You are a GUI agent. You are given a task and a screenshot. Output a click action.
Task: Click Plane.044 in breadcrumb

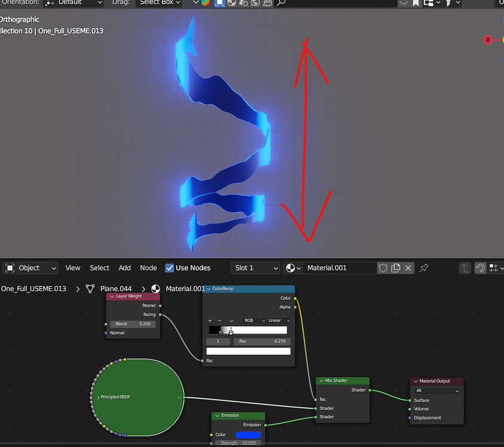[x=116, y=289]
